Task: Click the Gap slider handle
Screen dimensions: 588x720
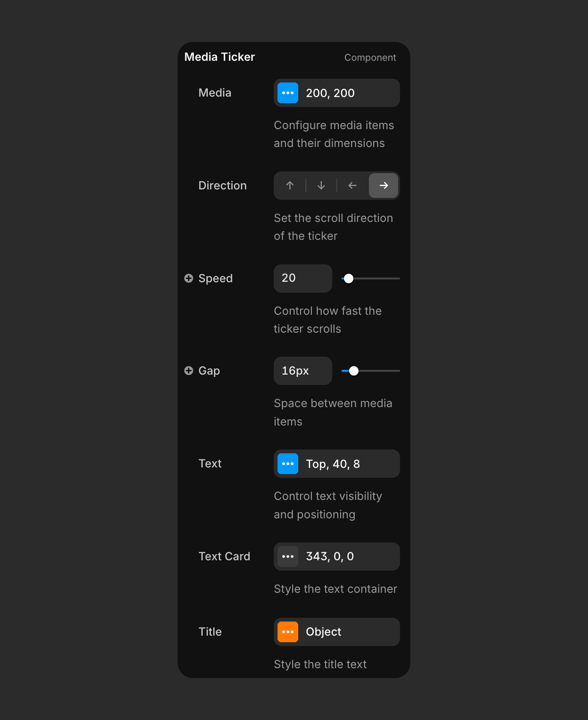Action: pos(354,371)
